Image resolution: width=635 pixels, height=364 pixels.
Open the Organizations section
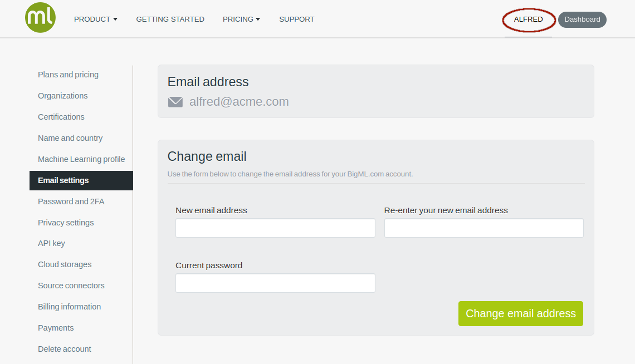pos(63,96)
